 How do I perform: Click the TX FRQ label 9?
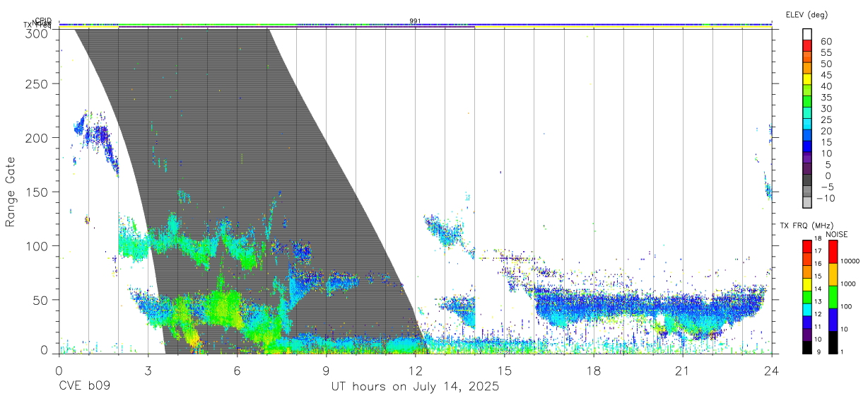click(x=819, y=351)
